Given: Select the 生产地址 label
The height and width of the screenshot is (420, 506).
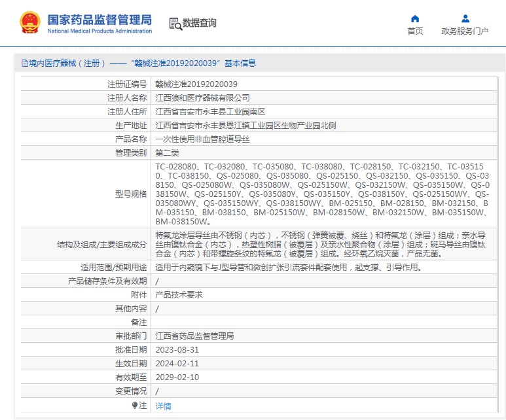Looking at the screenshot, I should 131,126.
